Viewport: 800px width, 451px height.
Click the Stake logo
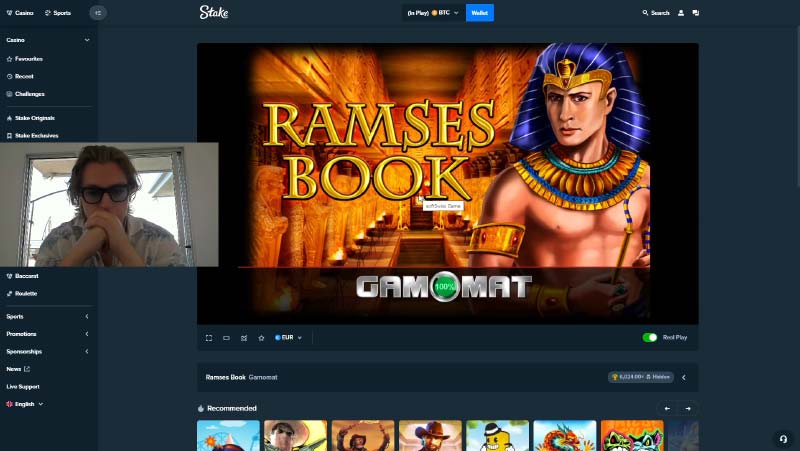(214, 12)
